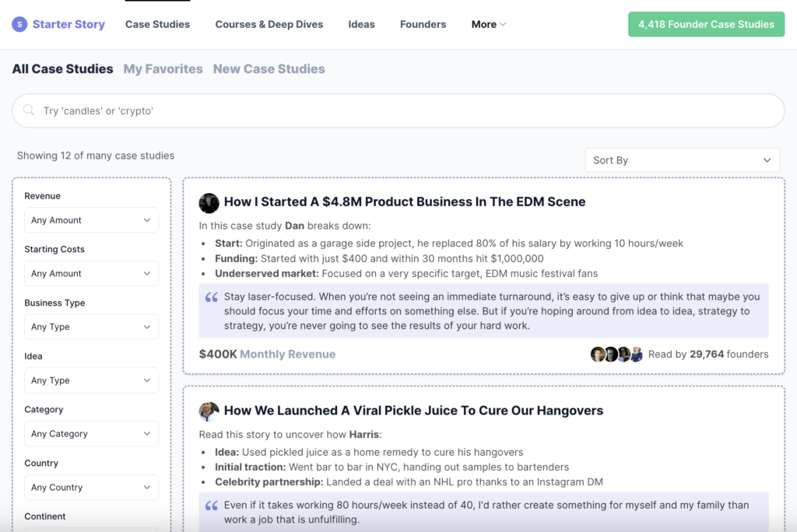Open the Ideas navigation item
797x532 pixels.
click(361, 24)
